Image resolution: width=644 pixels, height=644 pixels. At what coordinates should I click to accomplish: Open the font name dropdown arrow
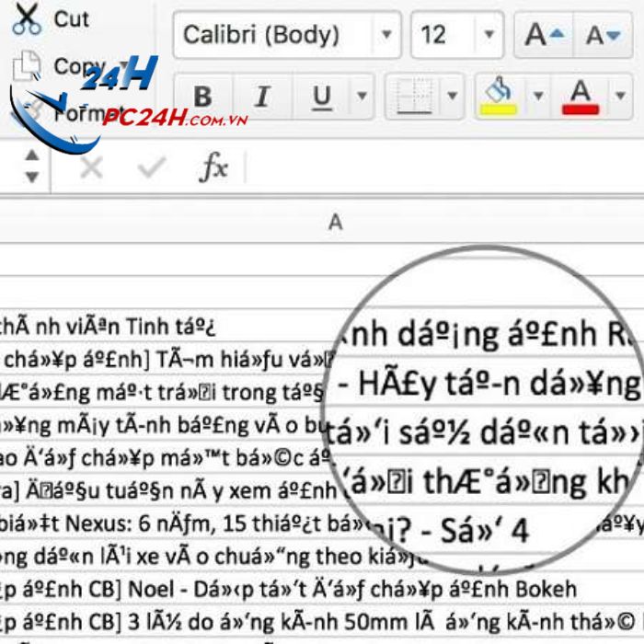[x=386, y=35]
